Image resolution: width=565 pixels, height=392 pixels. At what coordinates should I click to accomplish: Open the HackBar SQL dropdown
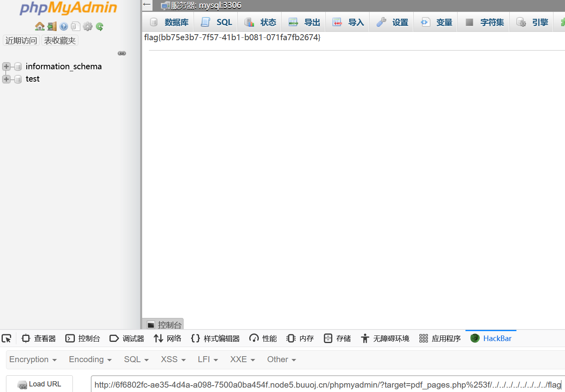pos(137,359)
